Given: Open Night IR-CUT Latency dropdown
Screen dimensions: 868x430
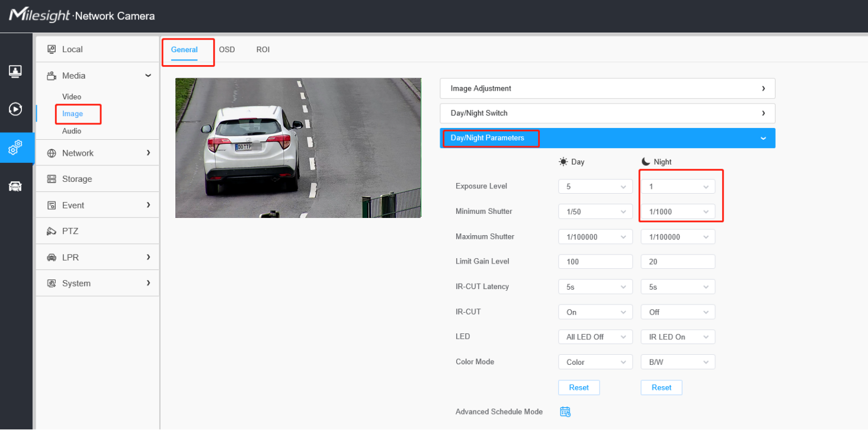Looking at the screenshot, I should coord(678,287).
